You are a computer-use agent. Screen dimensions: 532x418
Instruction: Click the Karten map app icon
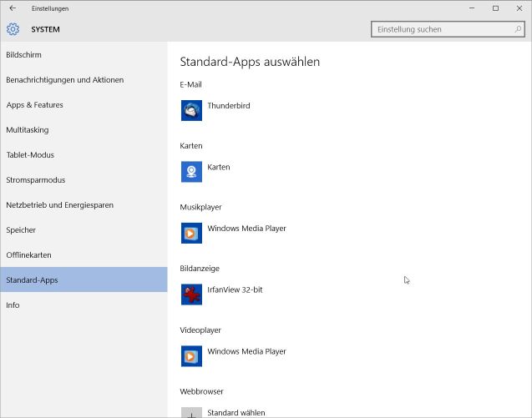click(191, 172)
